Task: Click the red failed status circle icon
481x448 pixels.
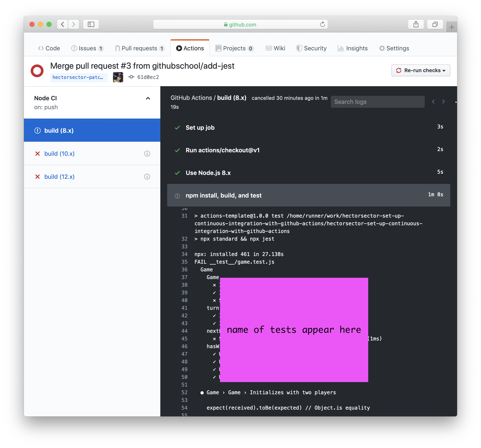Action: 37,70
